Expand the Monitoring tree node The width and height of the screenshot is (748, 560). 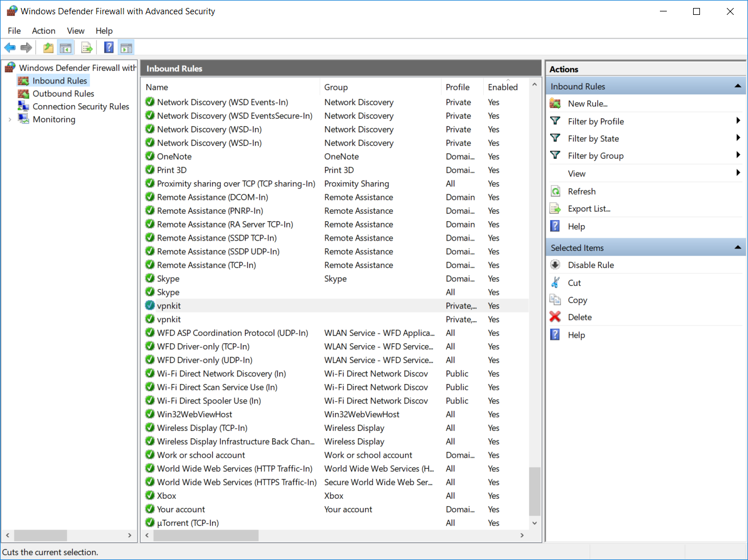click(x=10, y=119)
